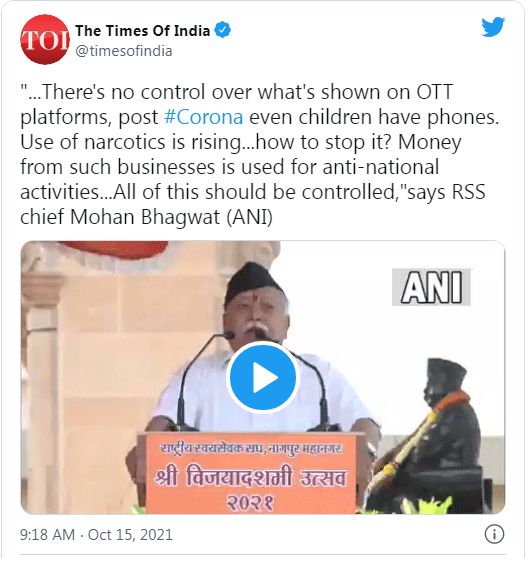528x561 pixels.
Task: Click the "chief Mohan Bhagwat (ANI)" text
Action: coord(146,217)
